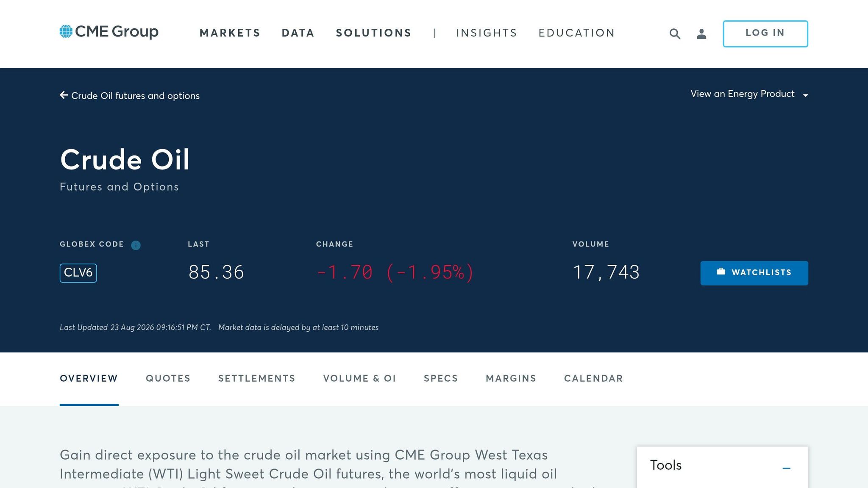868x488 pixels.
Task: Click the Futures and Options subtitle
Action: pos(120,187)
